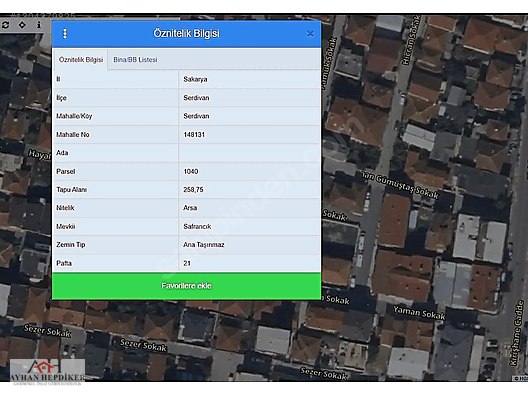The height and width of the screenshot is (396, 528).
Task: Switch to the Öznitelik Bilgisi tab
Action: tap(80, 60)
